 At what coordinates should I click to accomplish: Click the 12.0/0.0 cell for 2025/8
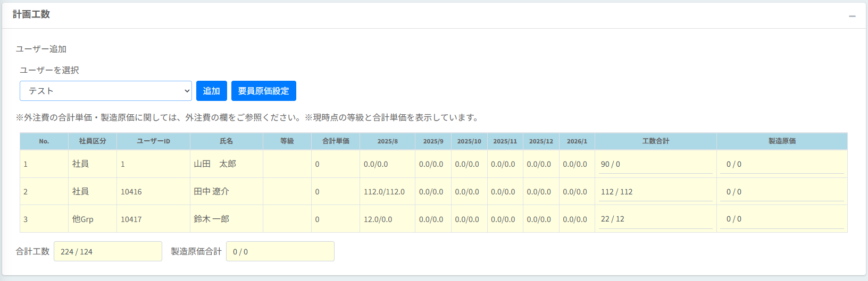tap(378, 219)
